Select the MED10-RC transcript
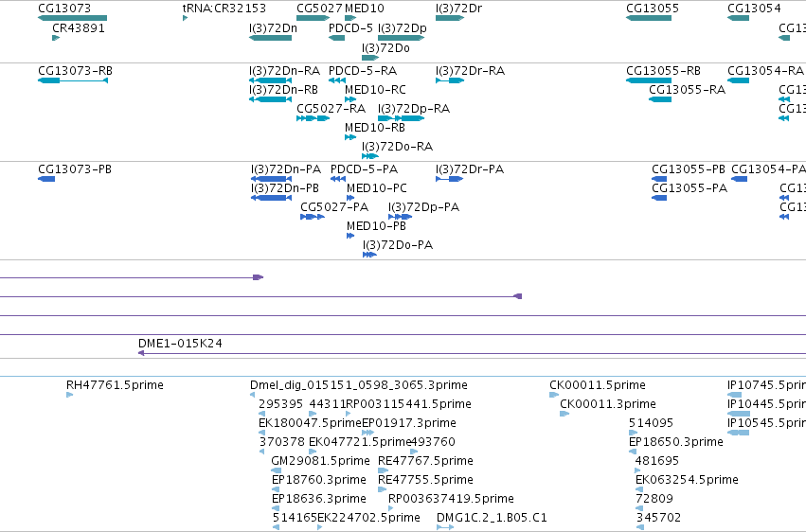The image size is (806, 532). (x=350, y=99)
